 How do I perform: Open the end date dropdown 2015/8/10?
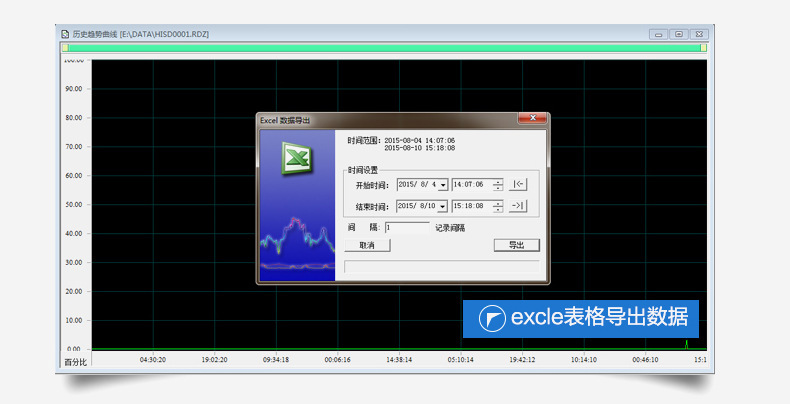pos(443,207)
